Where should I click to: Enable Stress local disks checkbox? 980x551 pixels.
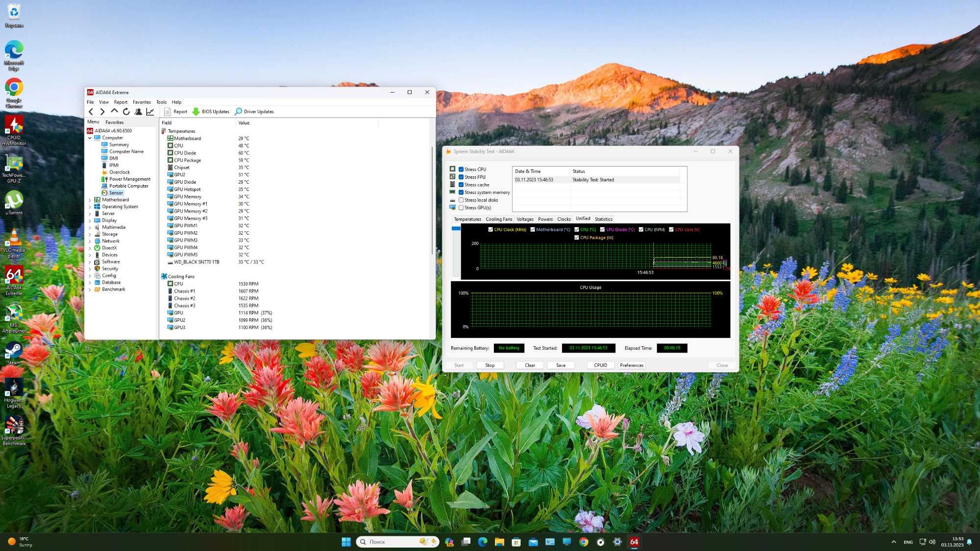tap(461, 200)
